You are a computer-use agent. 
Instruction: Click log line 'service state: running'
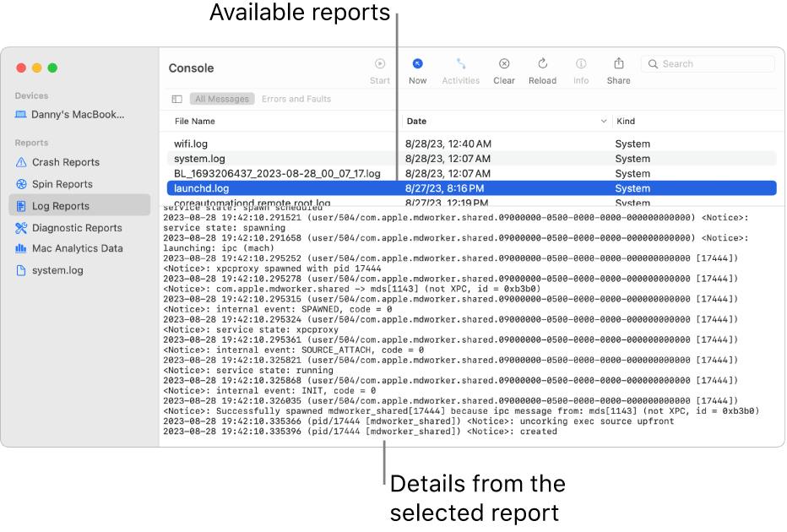[248, 371]
